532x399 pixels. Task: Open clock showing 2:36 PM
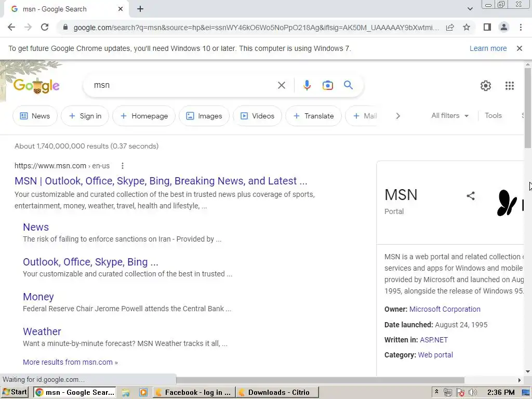[x=500, y=393]
